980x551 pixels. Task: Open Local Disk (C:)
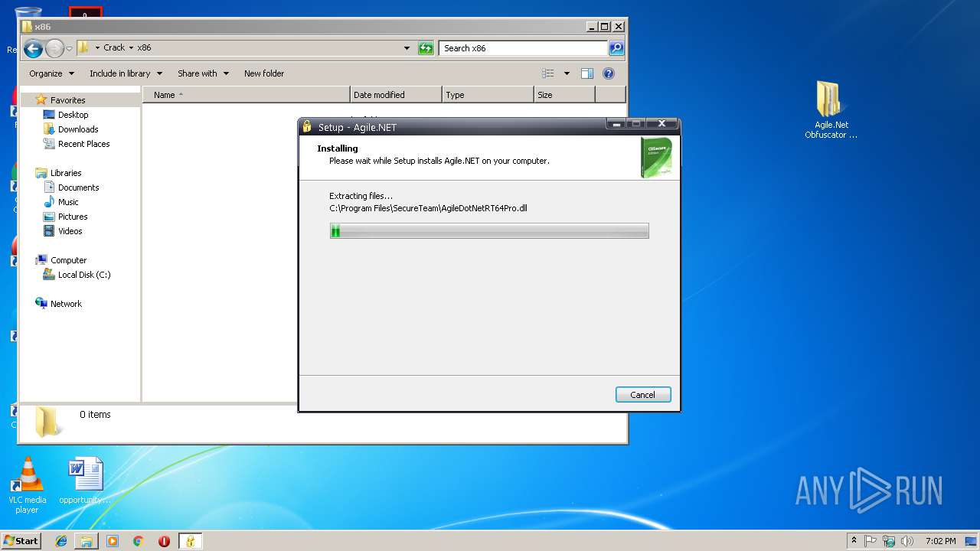[84, 275]
